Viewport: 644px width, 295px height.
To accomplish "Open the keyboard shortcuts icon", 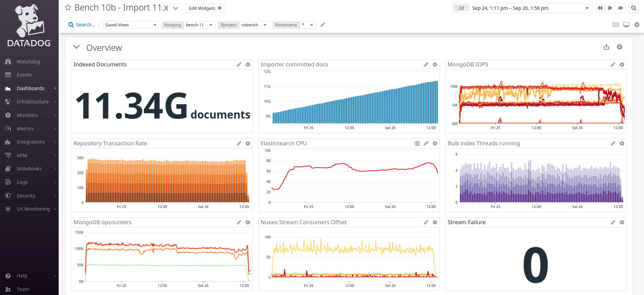I will coord(616,25).
